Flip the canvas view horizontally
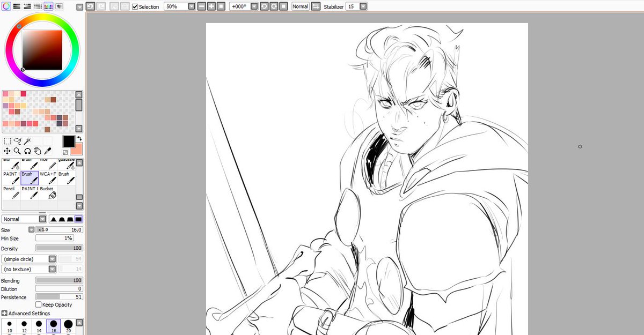The height and width of the screenshot is (335, 644). tap(316, 6)
